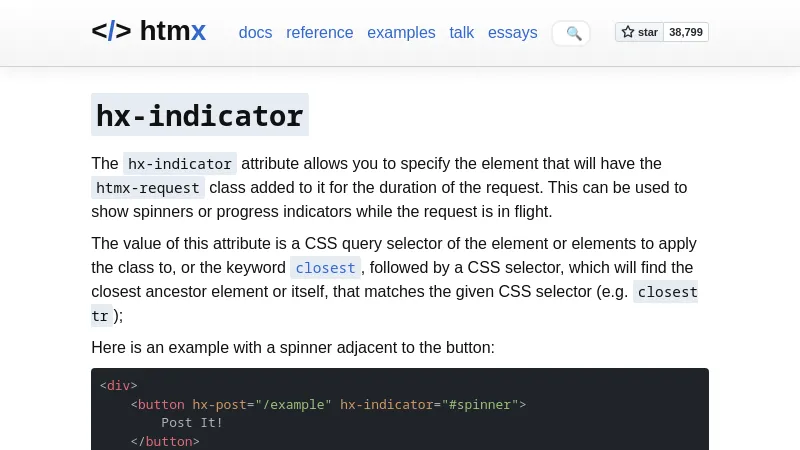800x450 pixels.
Task: Open the 38,799 stargazers count
Action: 686,32
